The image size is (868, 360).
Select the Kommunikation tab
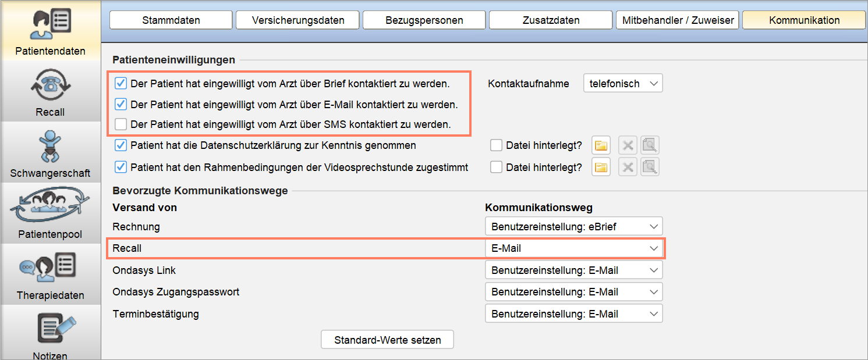click(804, 20)
